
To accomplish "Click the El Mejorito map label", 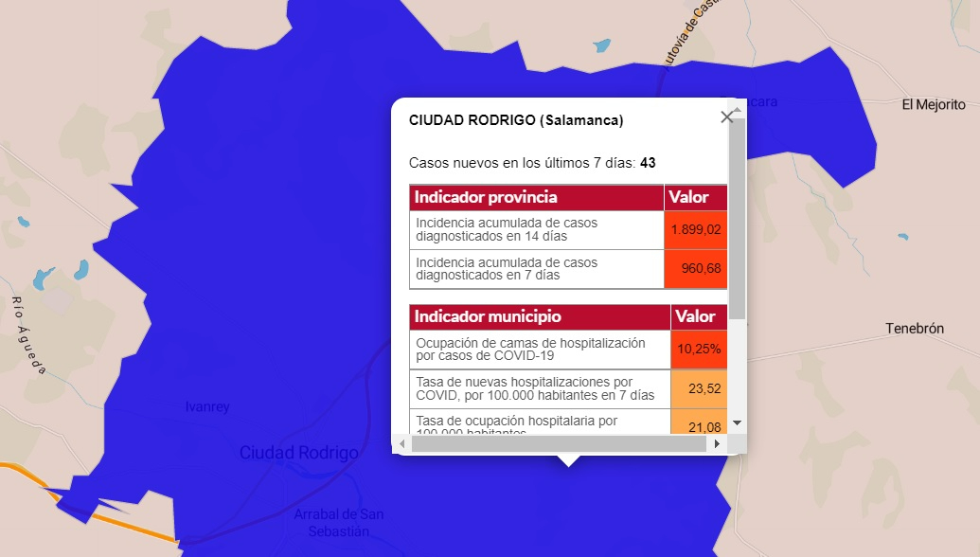I will pos(934,104).
